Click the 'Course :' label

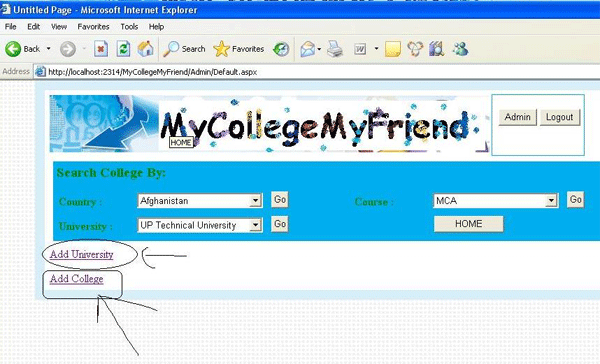coord(374,202)
